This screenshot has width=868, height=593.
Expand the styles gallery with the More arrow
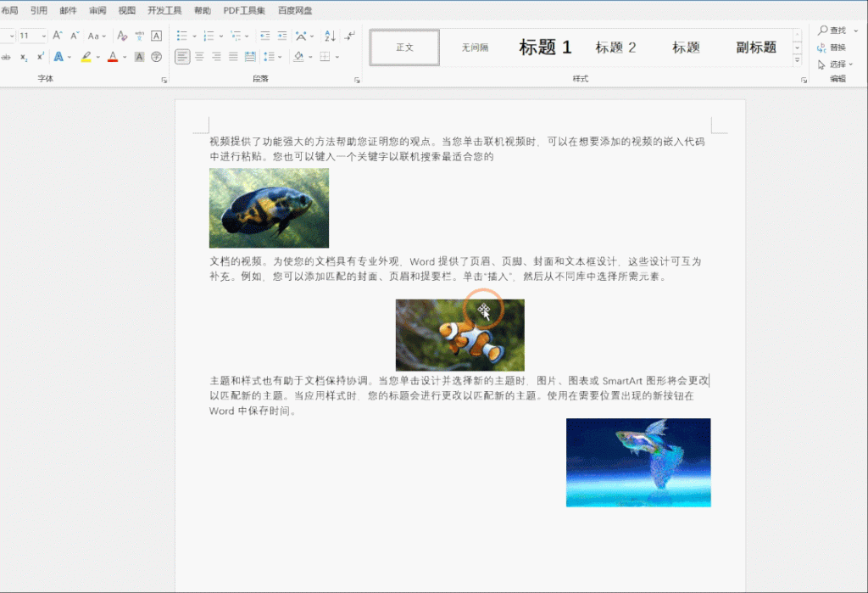(798, 61)
